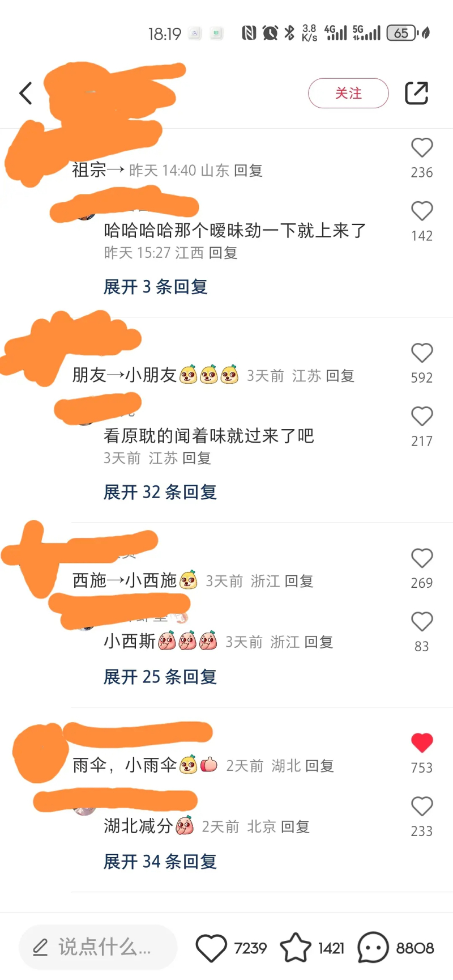Tap heart beside 湖北减分 reply with 233

(x=422, y=807)
